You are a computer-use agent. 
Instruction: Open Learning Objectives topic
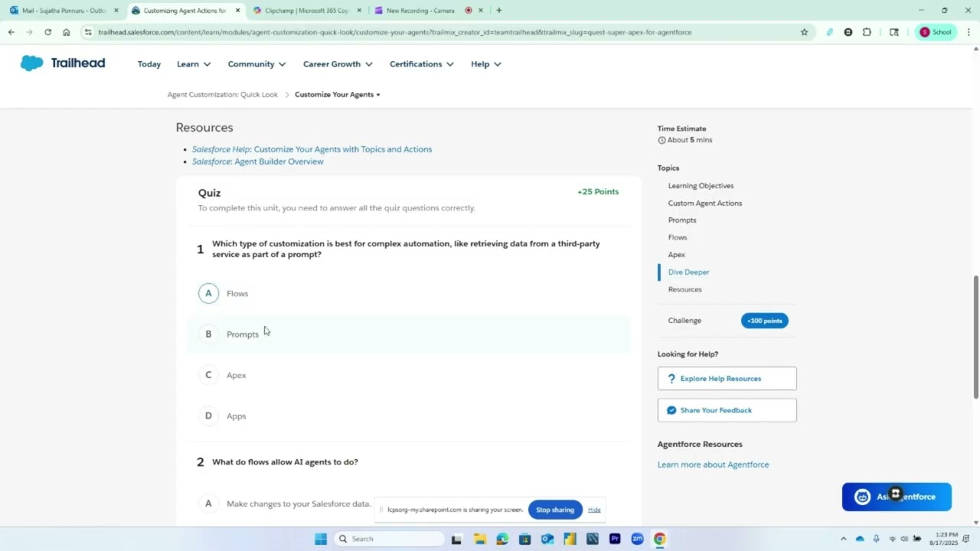[x=701, y=186]
